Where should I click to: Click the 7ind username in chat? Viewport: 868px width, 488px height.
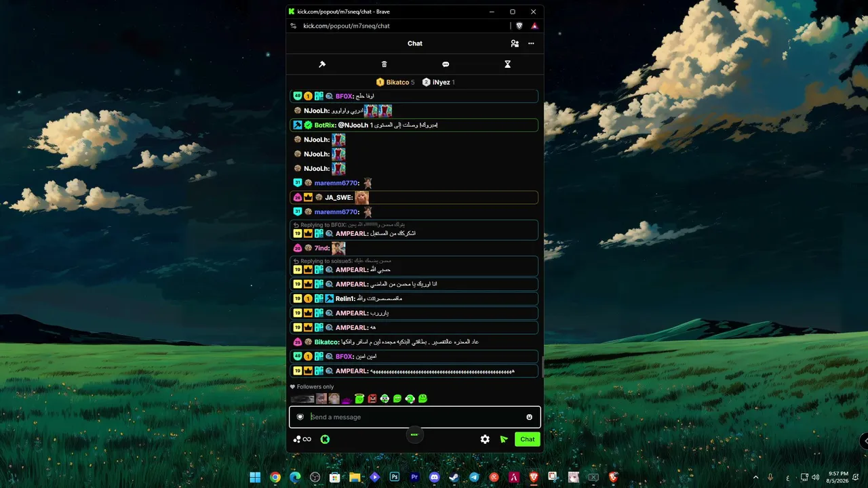(x=321, y=249)
